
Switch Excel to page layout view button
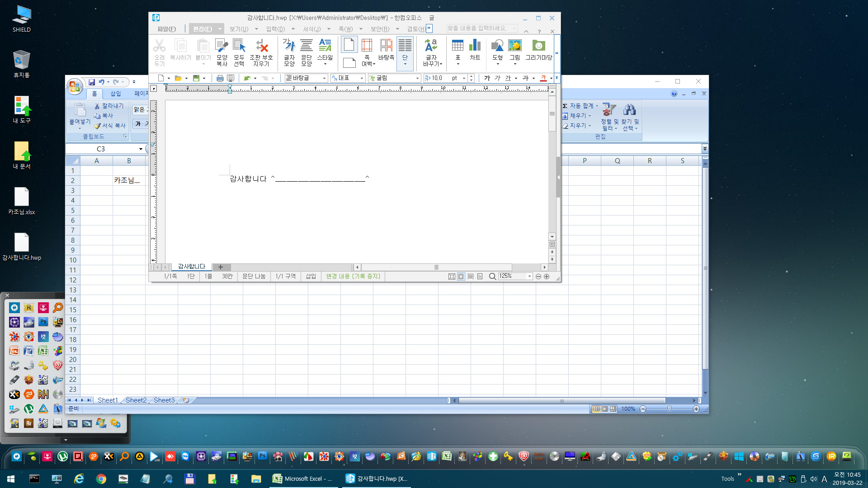tap(604, 409)
